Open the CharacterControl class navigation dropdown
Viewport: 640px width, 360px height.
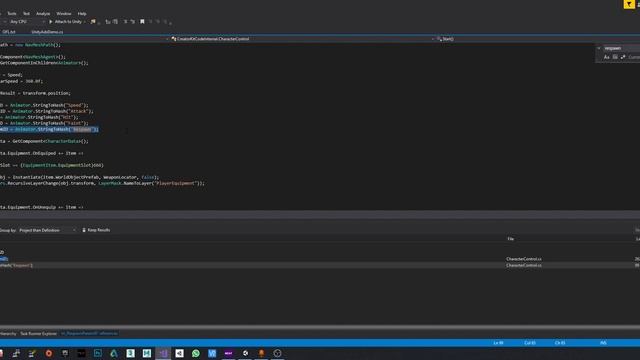click(302, 39)
